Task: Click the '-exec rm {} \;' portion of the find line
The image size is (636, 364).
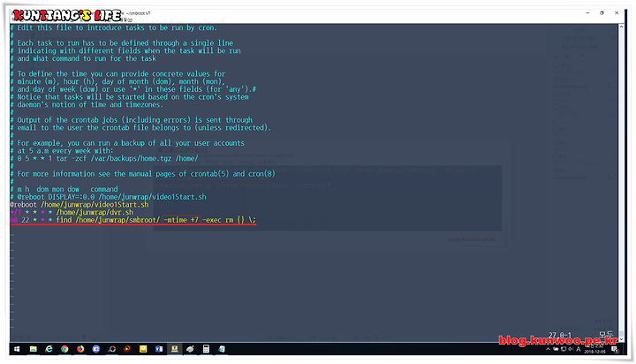Action: pos(229,220)
